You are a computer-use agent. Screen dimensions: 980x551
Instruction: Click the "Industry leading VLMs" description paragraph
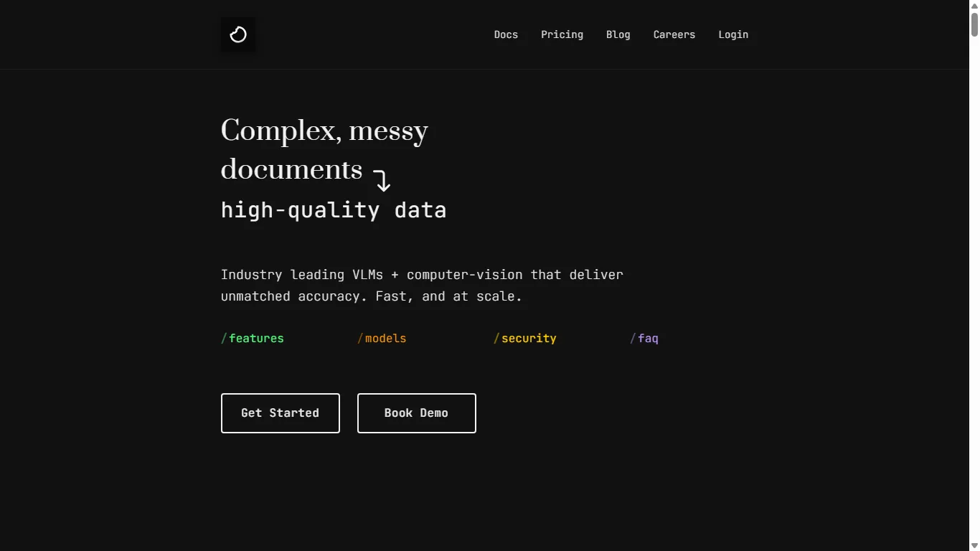[422, 286]
